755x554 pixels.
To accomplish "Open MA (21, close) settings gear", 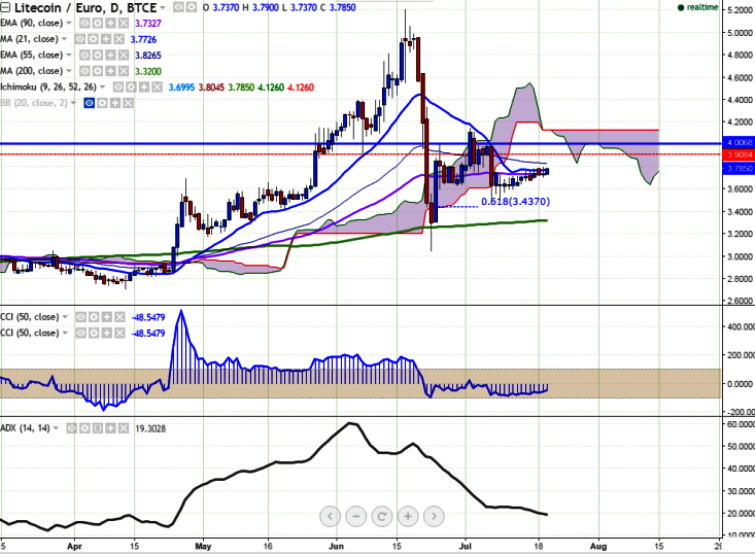I will 93,39.
